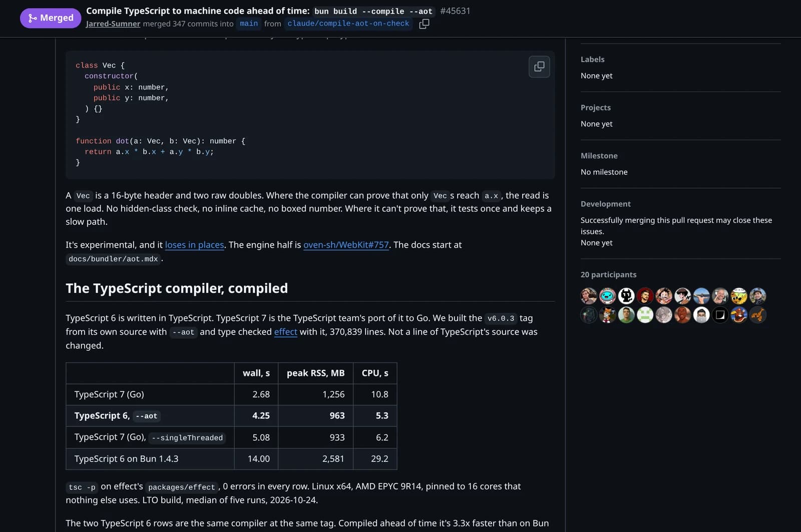The width and height of the screenshot is (801, 532).
Task: Open the black square logo participant avatar
Action: pyautogui.click(x=720, y=315)
